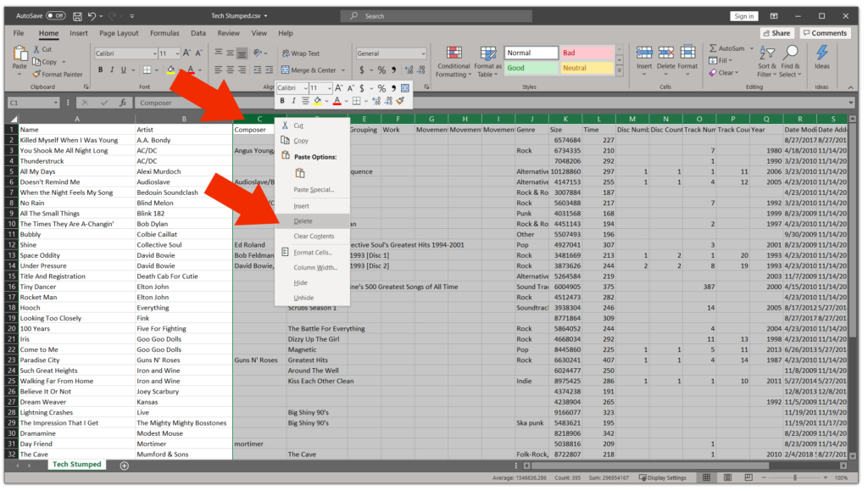This screenshot has width=868, height=491.
Task: Open the Name Box dropdown arrow beside C1
Action: [55, 103]
